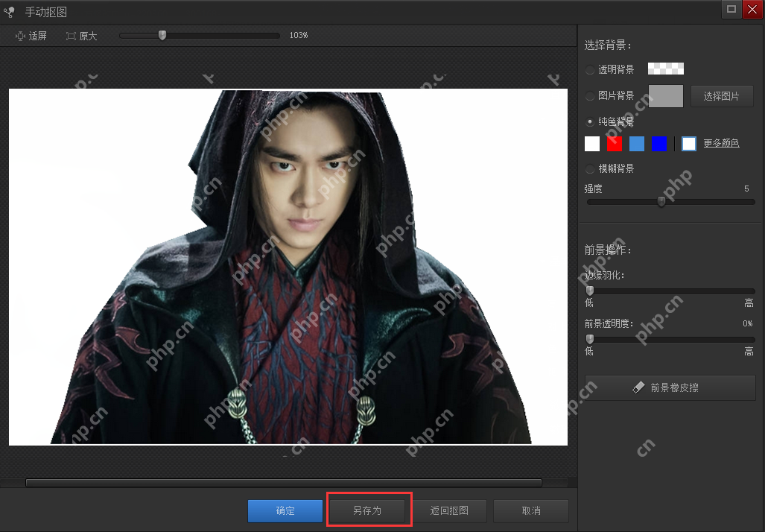Select the 透明背景 radio option

tap(590, 69)
